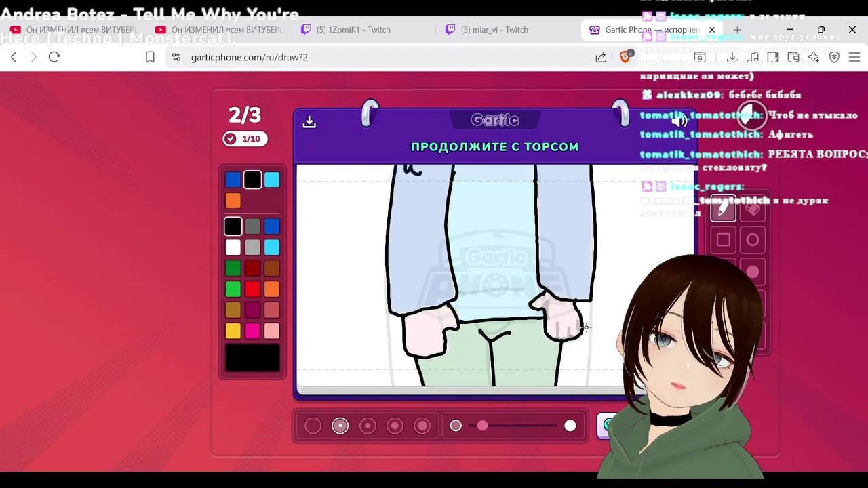Select the eraser tool
This screenshot has width=868, height=488.
click(752, 209)
